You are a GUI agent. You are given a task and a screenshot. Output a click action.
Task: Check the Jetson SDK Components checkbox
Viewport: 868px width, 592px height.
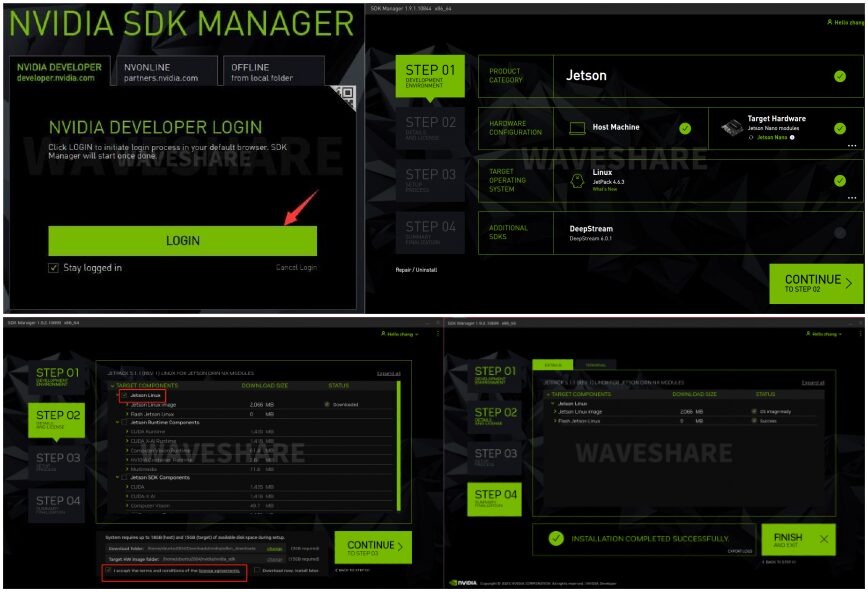click(x=123, y=478)
